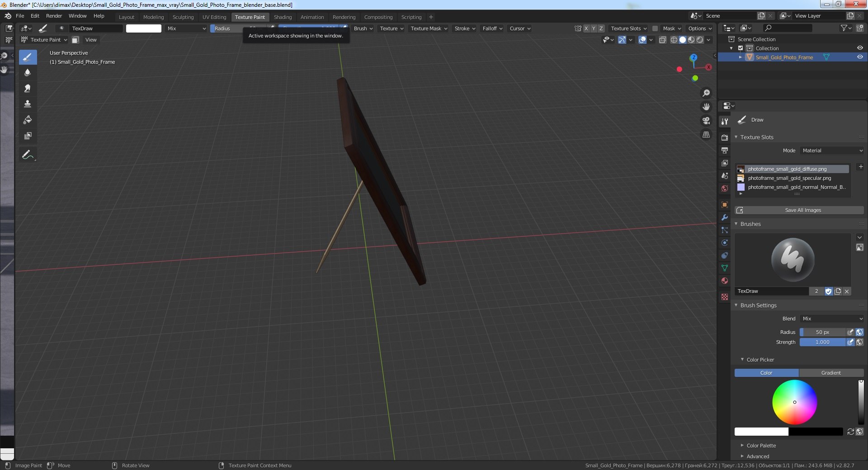Open the Texture Mask popover
Viewport: 868px width, 470px height.
429,28
